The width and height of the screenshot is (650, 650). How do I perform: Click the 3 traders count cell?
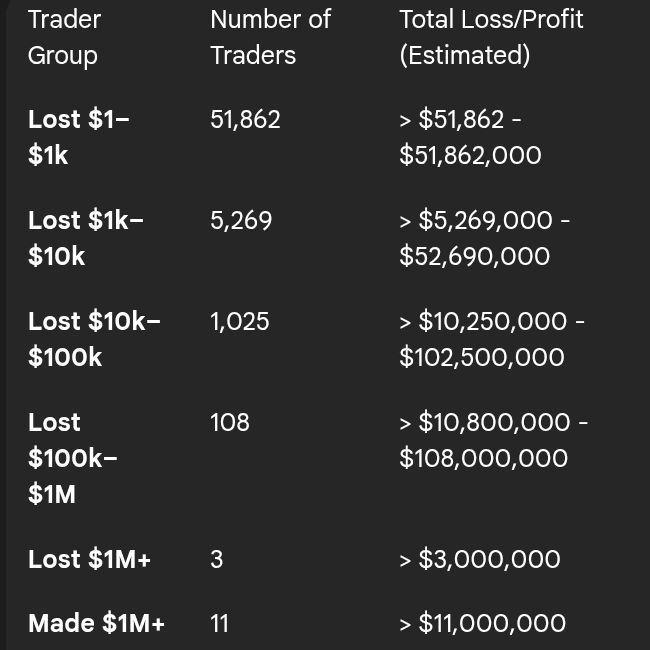point(217,559)
